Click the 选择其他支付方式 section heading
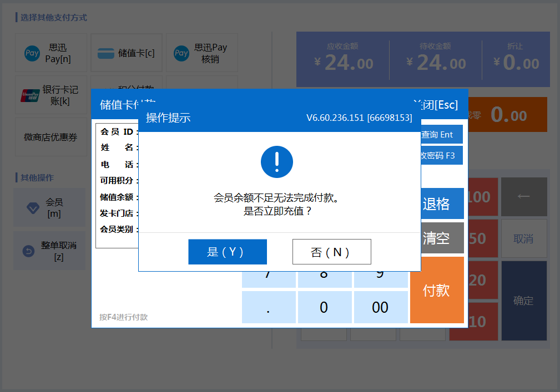 click(54, 18)
